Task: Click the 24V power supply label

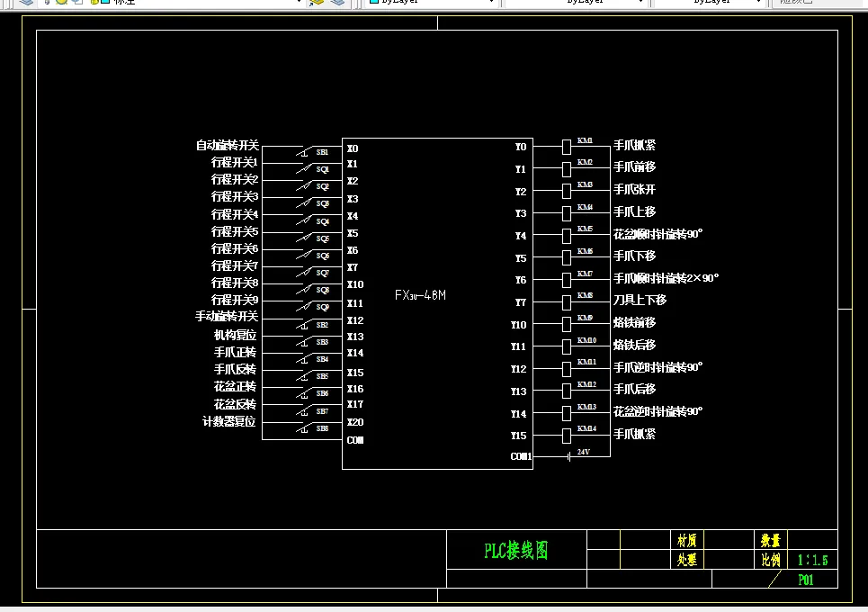Action: [x=584, y=452]
